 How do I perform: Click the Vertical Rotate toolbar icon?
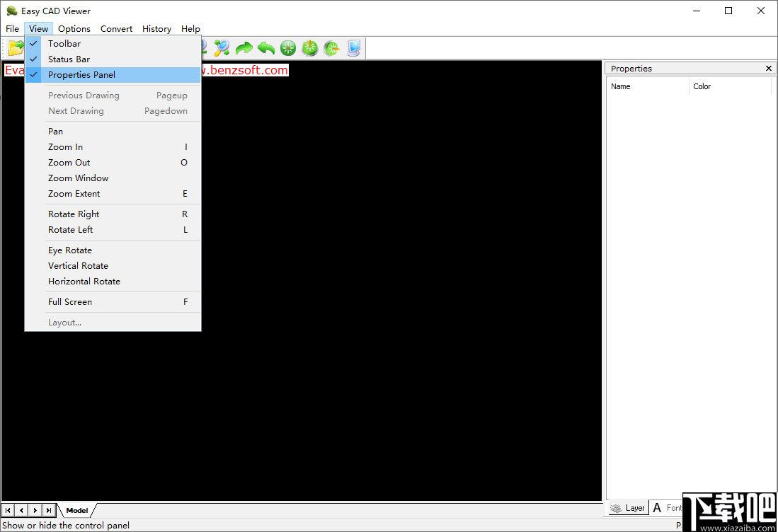click(310, 48)
